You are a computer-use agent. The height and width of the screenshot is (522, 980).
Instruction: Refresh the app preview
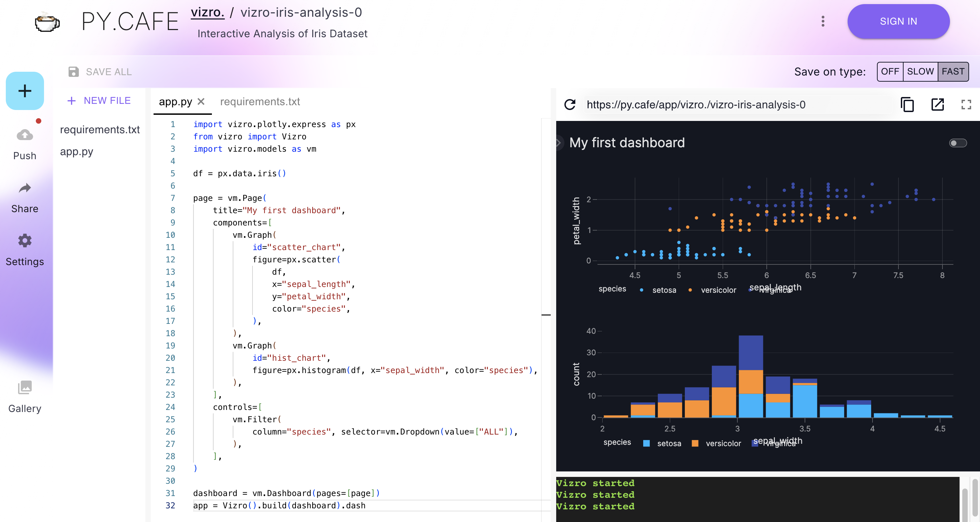(x=570, y=105)
